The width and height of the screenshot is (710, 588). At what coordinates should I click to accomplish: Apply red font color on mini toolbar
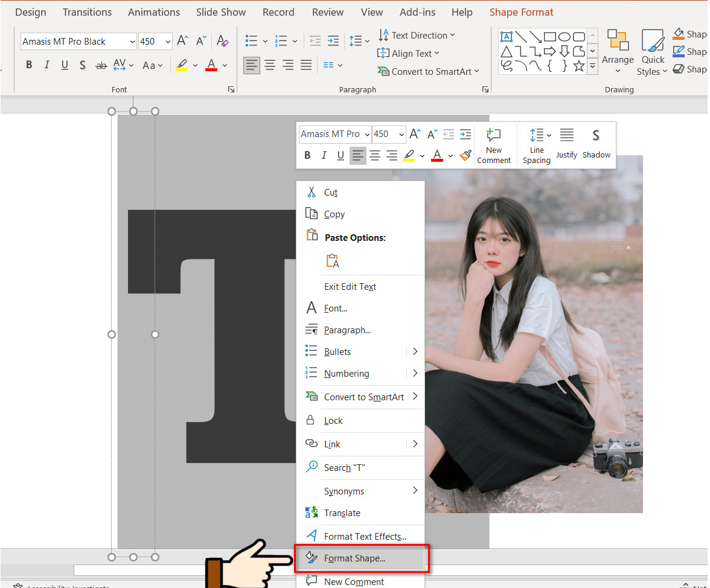tap(437, 156)
